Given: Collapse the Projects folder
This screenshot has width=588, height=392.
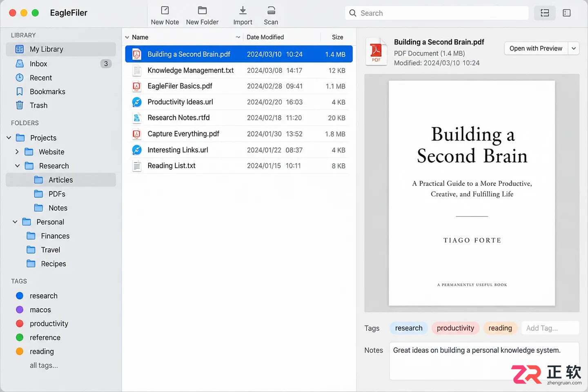Looking at the screenshot, I should tap(9, 138).
